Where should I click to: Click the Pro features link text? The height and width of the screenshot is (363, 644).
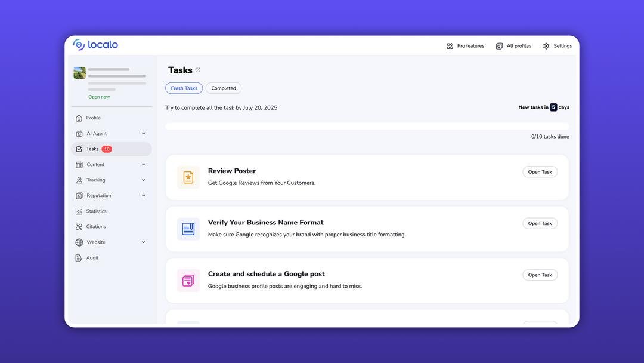pos(470,46)
